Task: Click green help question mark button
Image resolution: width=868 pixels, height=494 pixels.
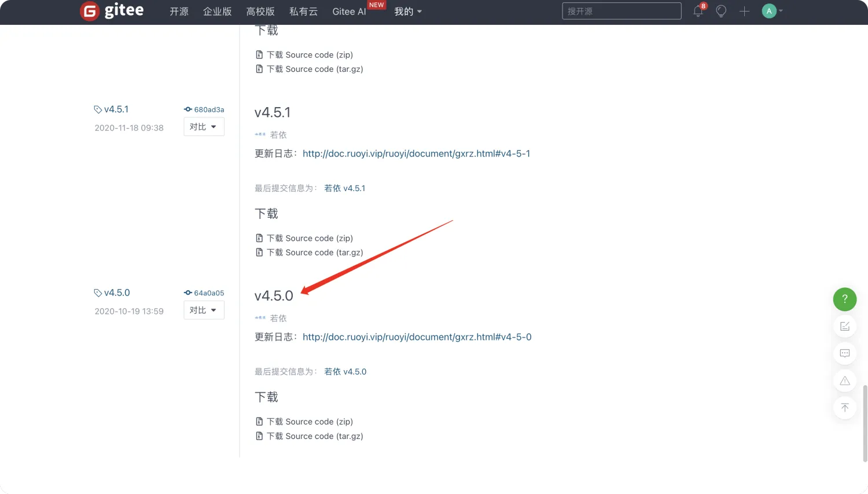Action: click(845, 299)
